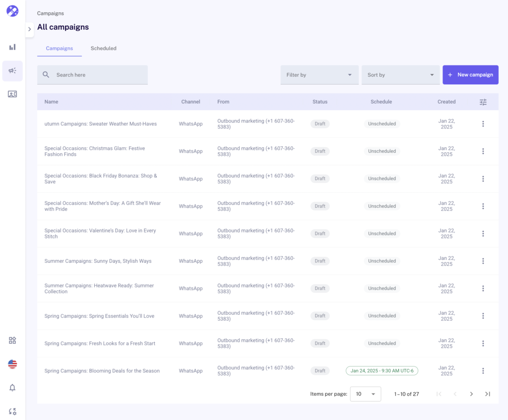Open the apps grid sidebar icon
The height and width of the screenshot is (420, 508).
(x=12, y=340)
